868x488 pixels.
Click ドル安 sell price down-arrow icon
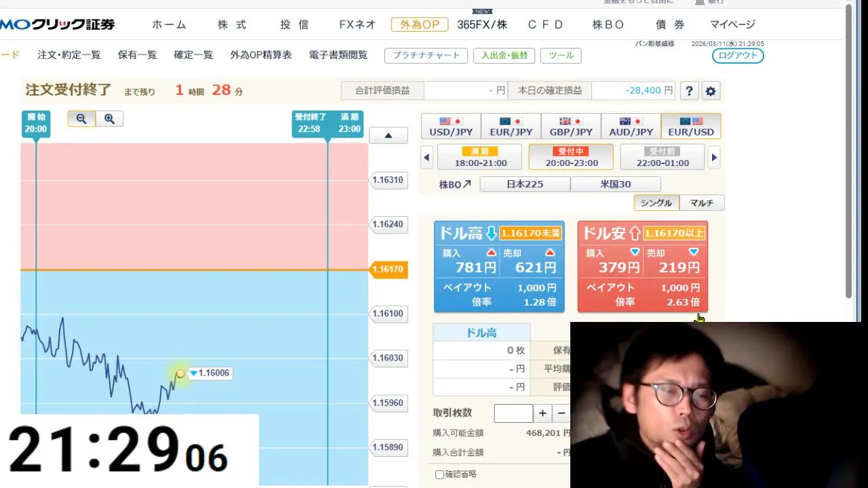[693, 252]
